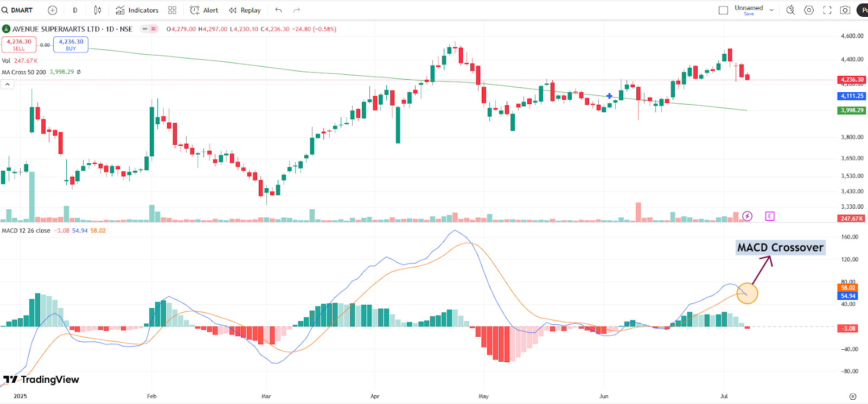Screen dimensions: 868x404
Task: Click the 160.00 MACD scale value
Action: [x=850, y=237]
